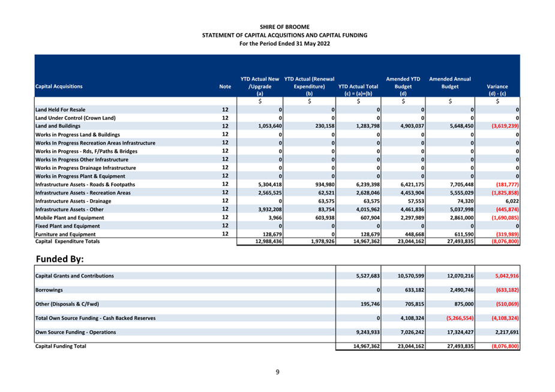Click 'Variance (d) - (c)' header
This screenshot has width=555, height=392.
[x=497, y=90]
